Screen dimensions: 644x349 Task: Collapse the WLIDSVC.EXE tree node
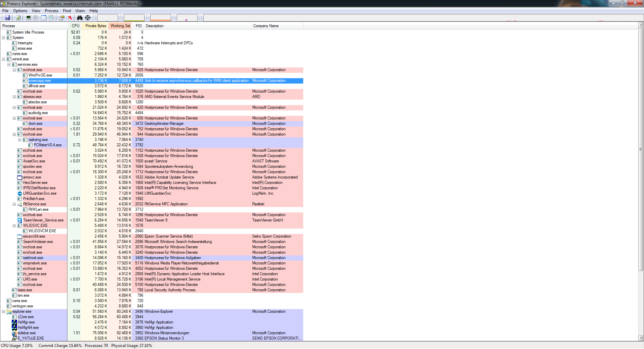pyautogui.click(x=14, y=226)
